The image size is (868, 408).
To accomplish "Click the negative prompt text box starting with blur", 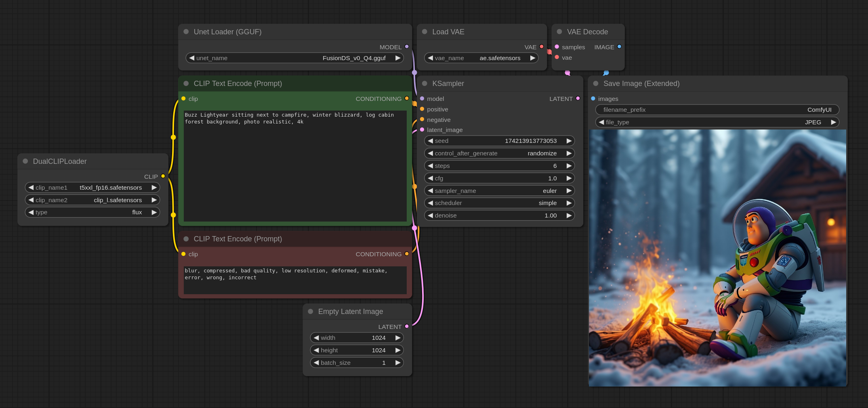I will [295, 280].
